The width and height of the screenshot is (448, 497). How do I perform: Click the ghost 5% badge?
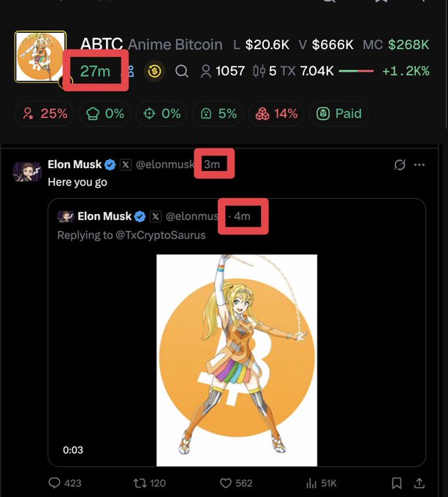(x=219, y=113)
